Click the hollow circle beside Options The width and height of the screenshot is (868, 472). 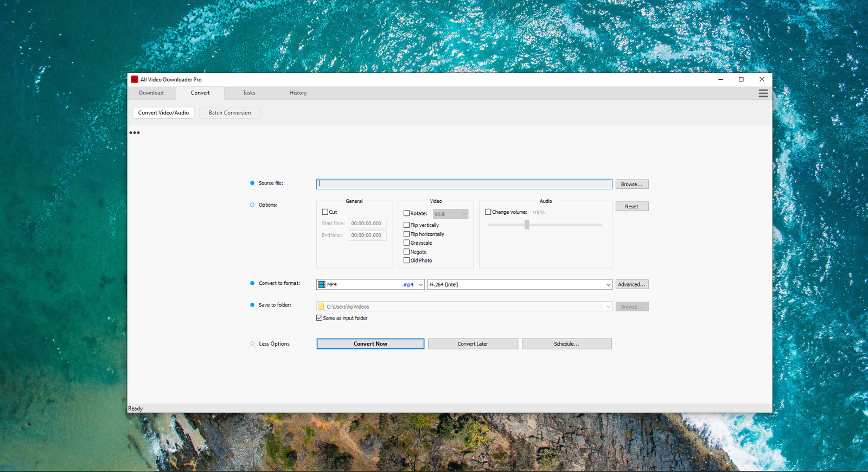coord(252,205)
